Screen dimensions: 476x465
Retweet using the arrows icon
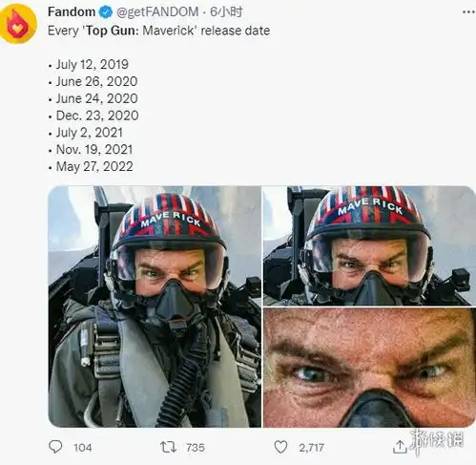point(168,447)
